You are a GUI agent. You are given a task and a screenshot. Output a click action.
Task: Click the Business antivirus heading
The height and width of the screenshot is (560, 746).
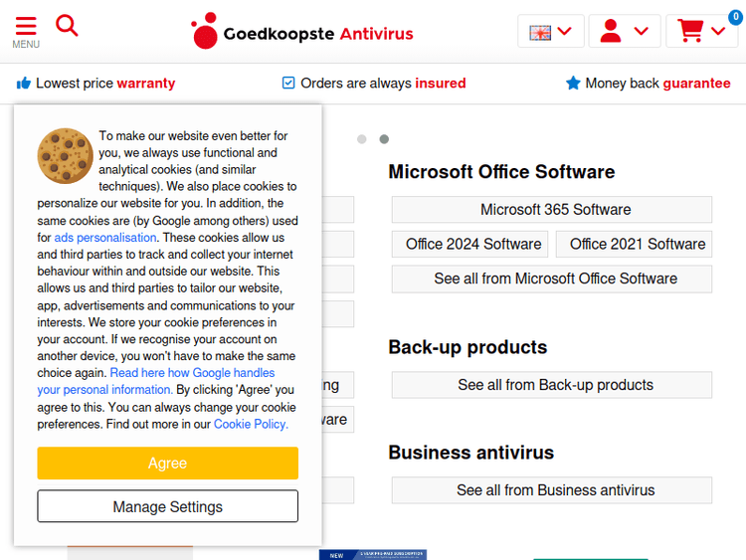coord(471,453)
